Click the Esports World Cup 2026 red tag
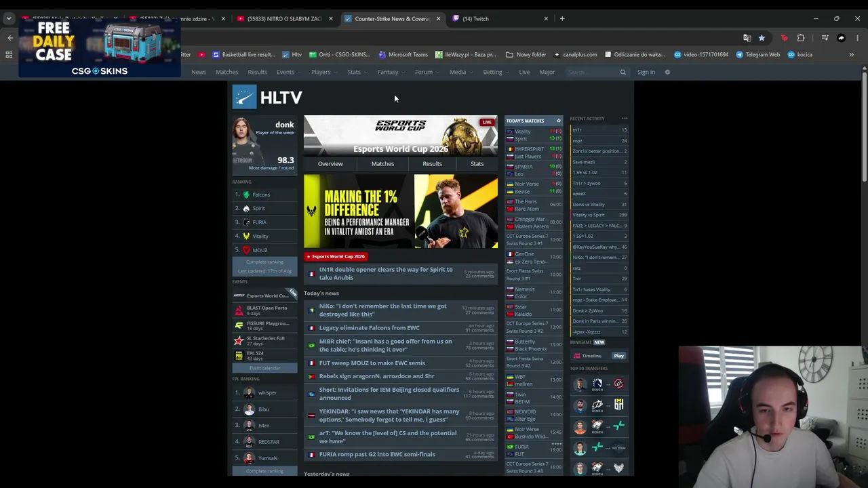 tap(335, 256)
